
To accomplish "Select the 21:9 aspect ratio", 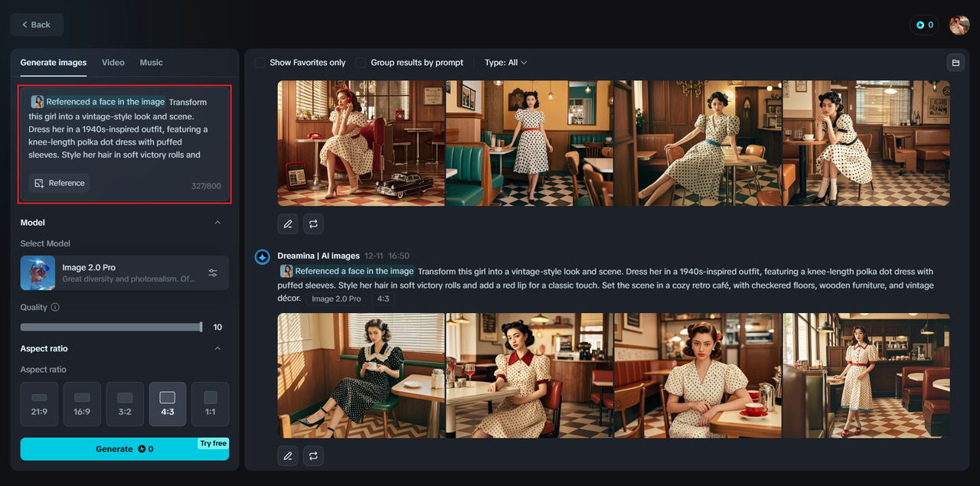I will coord(39,404).
